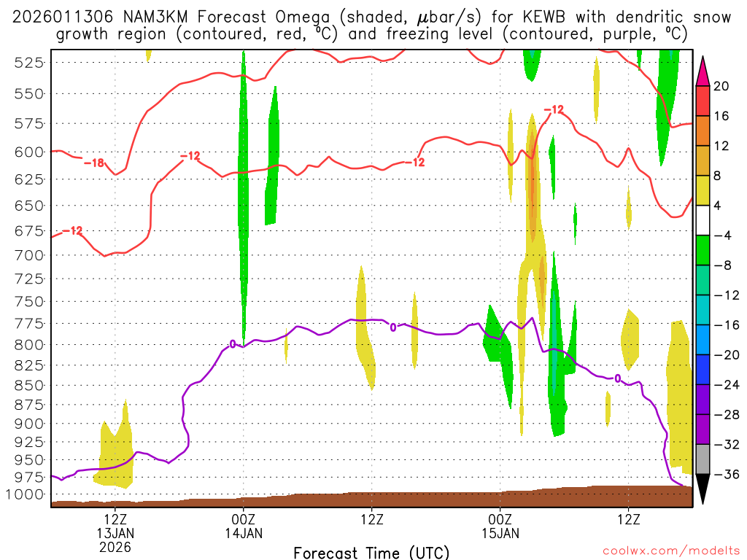Click the chart title line starting with 2026011306 NAM3KM
This screenshot has height=560, width=747.
[371, 17]
